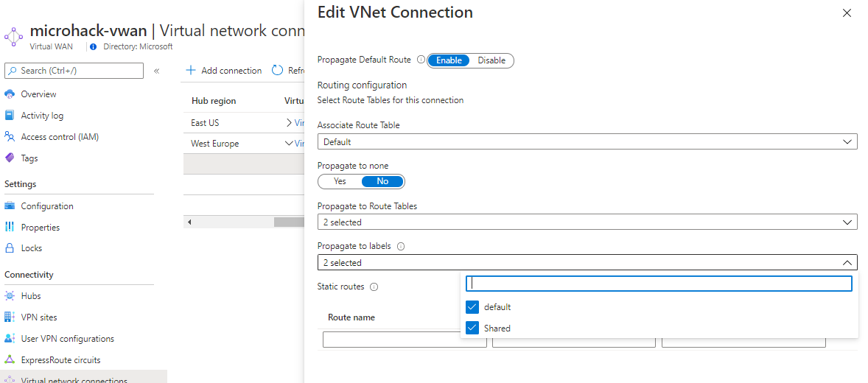Open Access control (IAM) icon

click(x=10, y=137)
